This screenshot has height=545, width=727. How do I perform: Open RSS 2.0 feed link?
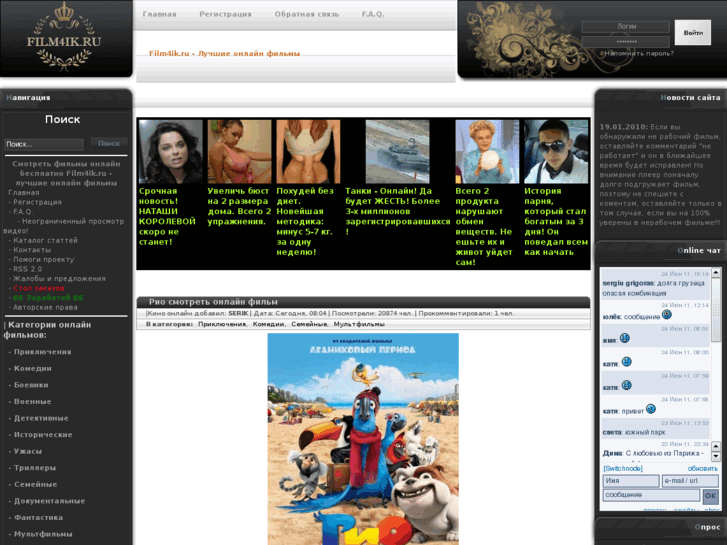click(27, 269)
